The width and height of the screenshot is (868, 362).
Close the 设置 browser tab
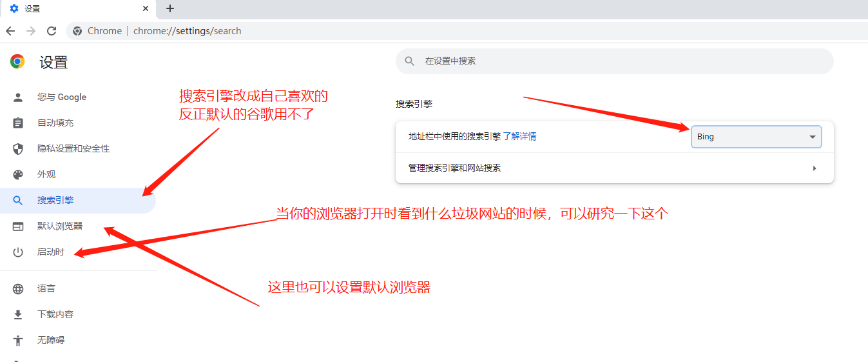pos(146,9)
